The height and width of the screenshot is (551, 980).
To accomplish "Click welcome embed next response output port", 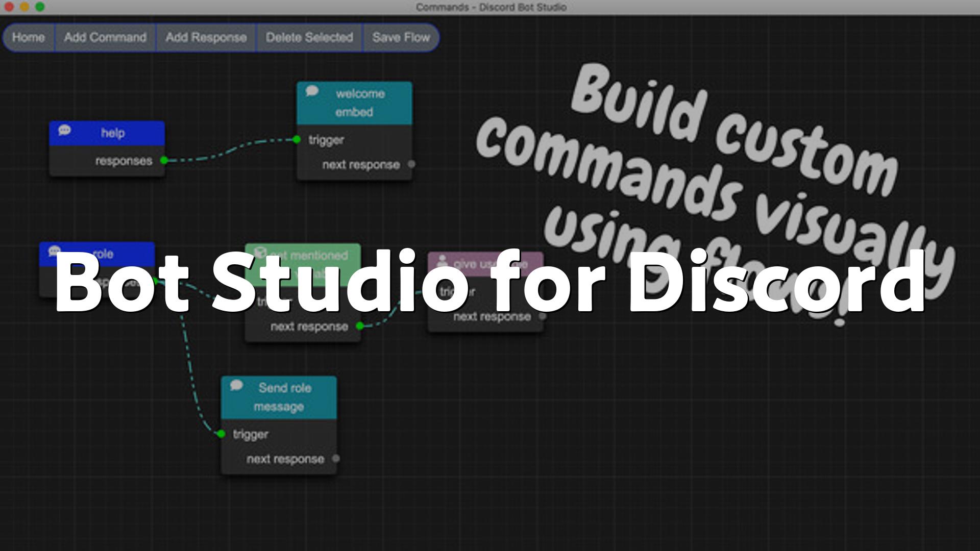I will tap(411, 164).
